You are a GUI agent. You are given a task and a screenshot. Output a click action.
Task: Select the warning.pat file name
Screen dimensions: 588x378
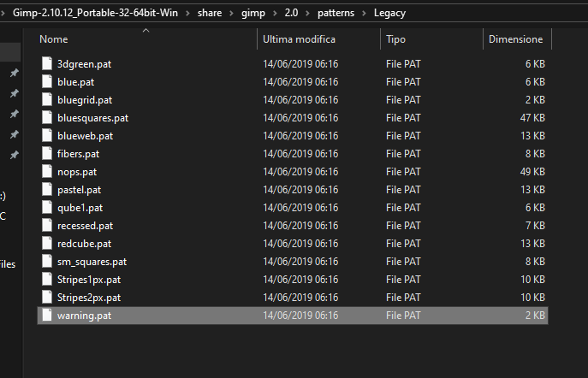84,316
